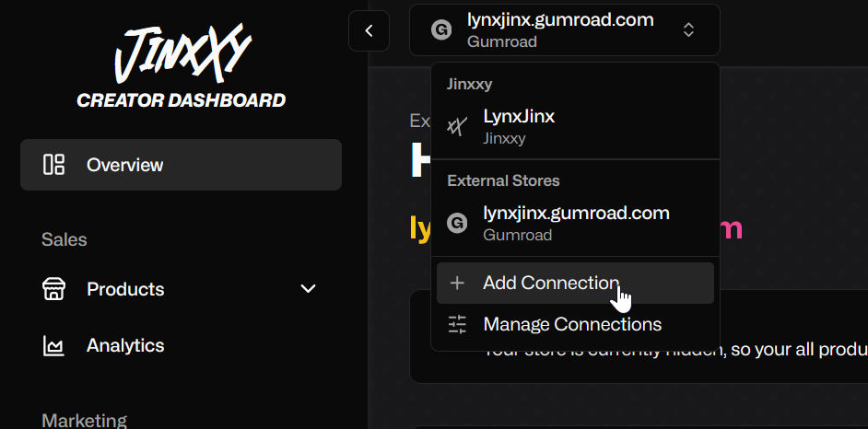Click the External Stores heading
Screen dimensions: 868x429
503,181
